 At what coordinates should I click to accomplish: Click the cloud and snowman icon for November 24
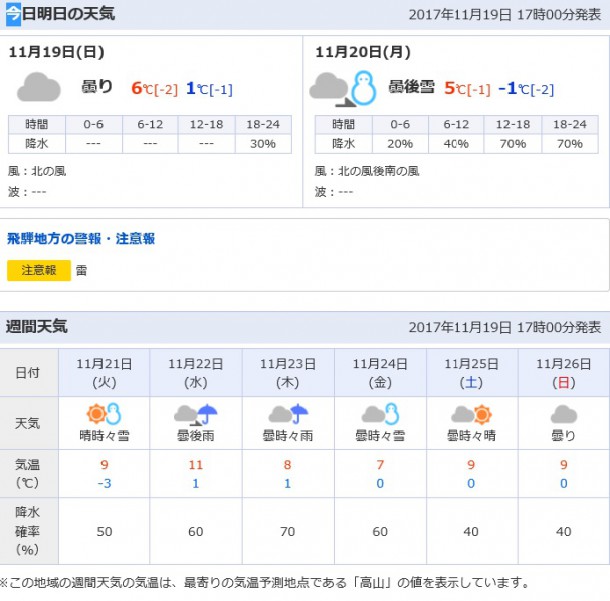[x=379, y=414]
